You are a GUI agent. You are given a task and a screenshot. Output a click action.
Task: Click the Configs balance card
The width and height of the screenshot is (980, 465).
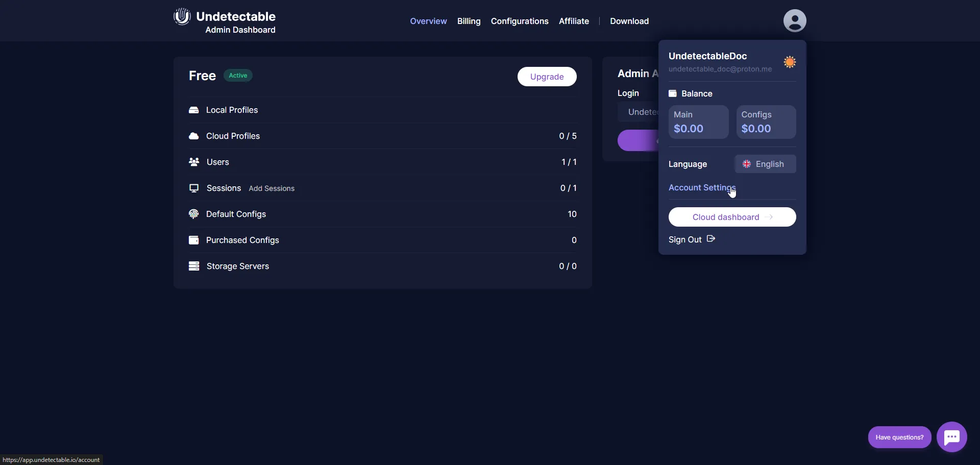(x=766, y=122)
